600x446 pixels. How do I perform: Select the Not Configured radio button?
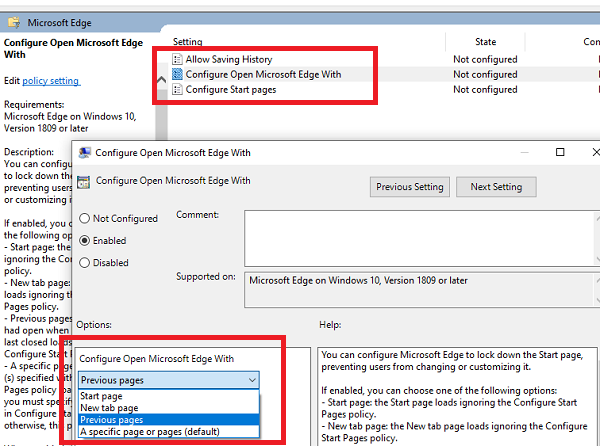click(85, 219)
